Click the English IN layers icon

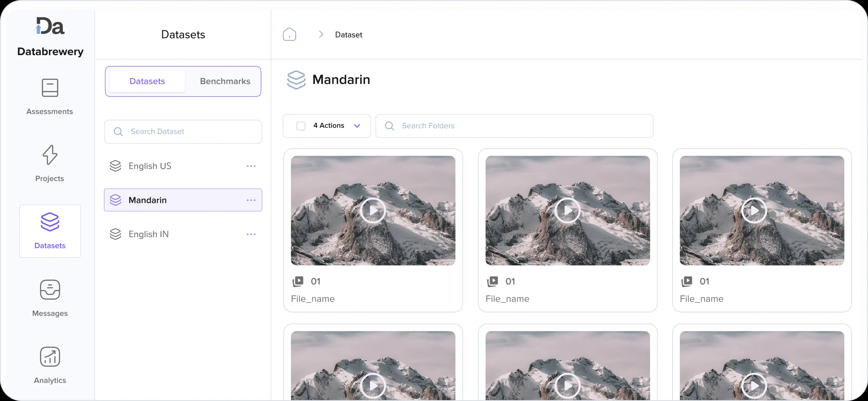coord(115,234)
